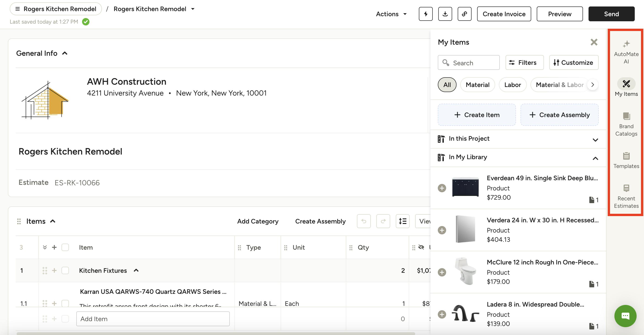Add Everdean 49 in. sink with plus icon
Screen dimensions: 644x335
tap(442, 188)
